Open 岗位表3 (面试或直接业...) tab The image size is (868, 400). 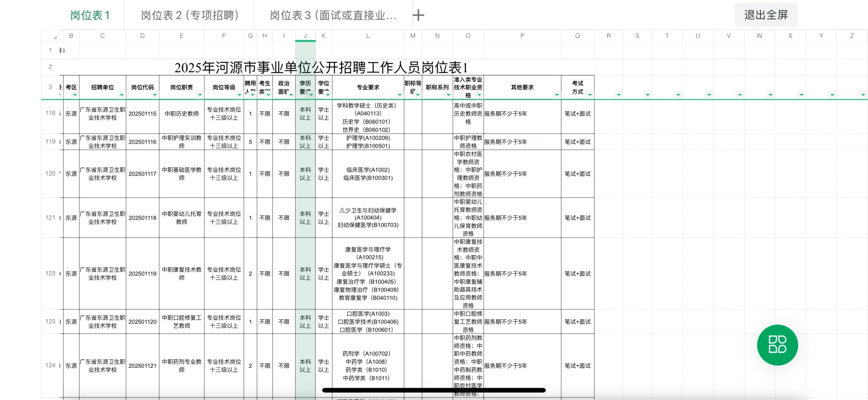click(333, 15)
